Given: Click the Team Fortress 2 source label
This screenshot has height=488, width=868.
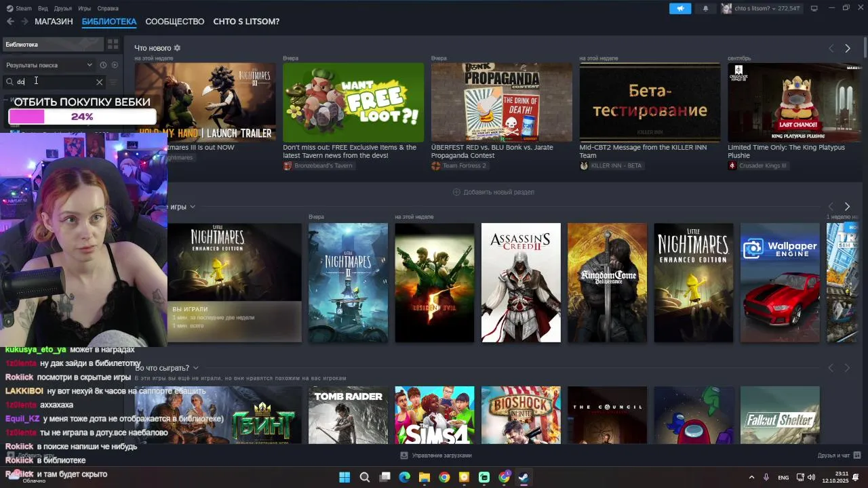Looking at the screenshot, I should pyautogui.click(x=459, y=166).
